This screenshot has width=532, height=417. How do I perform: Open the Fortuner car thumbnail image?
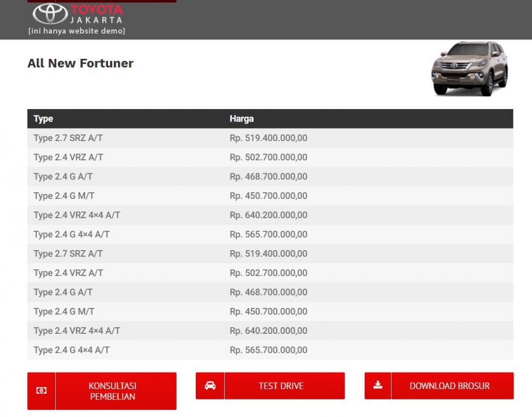coord(470,69)
